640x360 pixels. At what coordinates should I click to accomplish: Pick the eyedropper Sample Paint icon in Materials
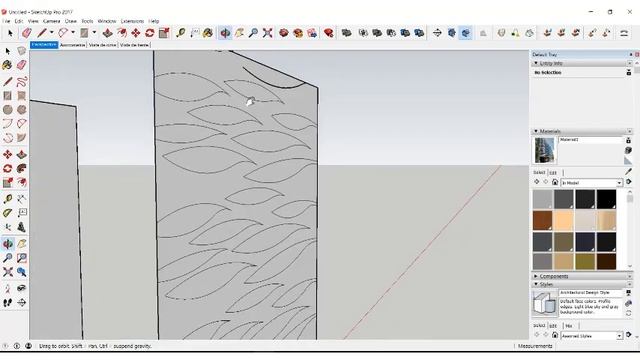629,172
